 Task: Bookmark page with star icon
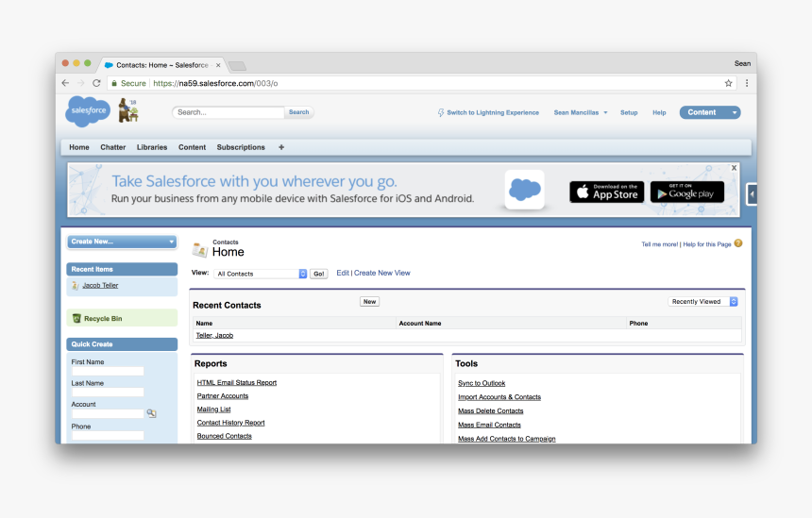click(x=728, y=83)
